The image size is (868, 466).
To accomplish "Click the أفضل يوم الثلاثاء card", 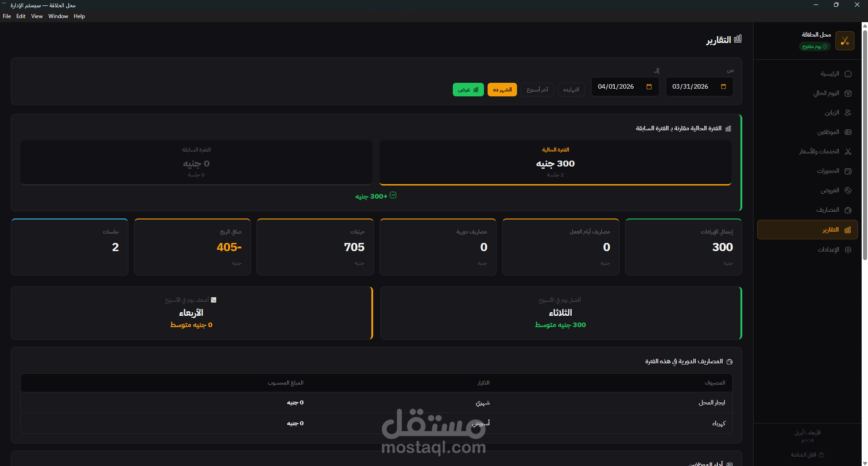I will coord(561,313).
